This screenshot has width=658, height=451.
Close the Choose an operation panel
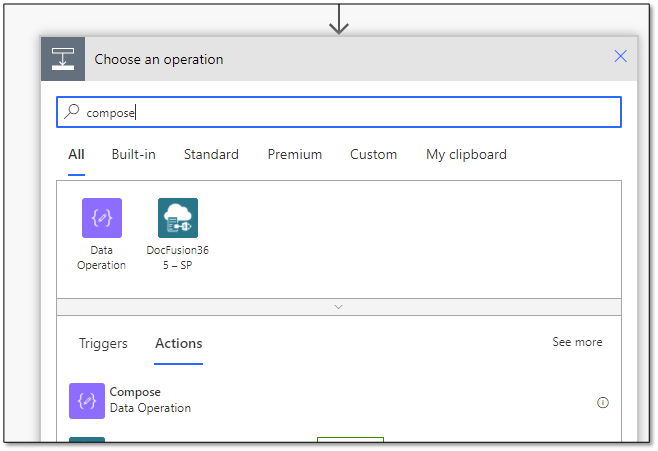(620, 56)
